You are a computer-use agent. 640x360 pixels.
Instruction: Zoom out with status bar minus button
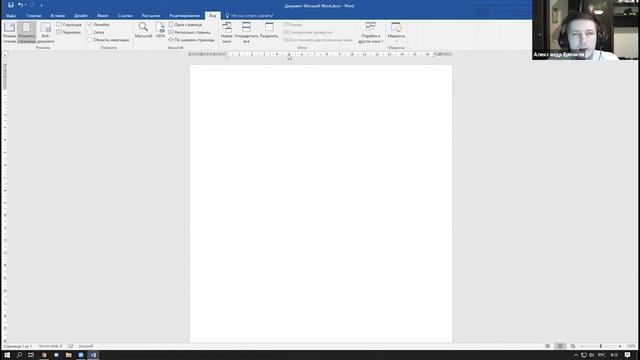[582, 346]
